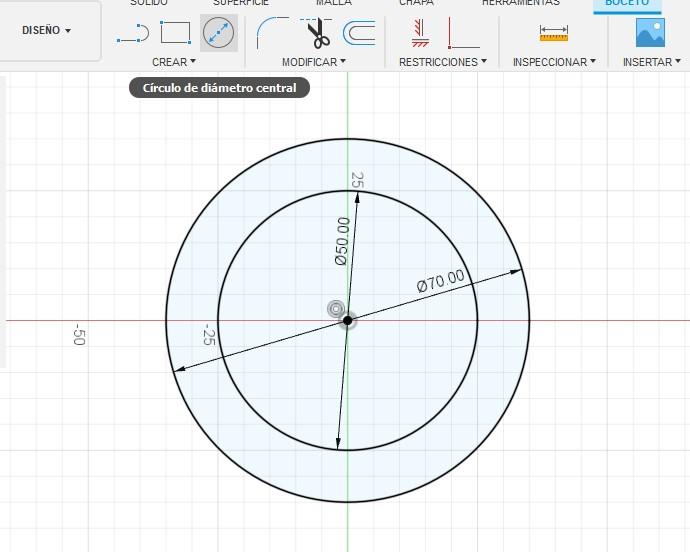Apply Horizontal/Vertical constraint icon

tap(420, 33)
